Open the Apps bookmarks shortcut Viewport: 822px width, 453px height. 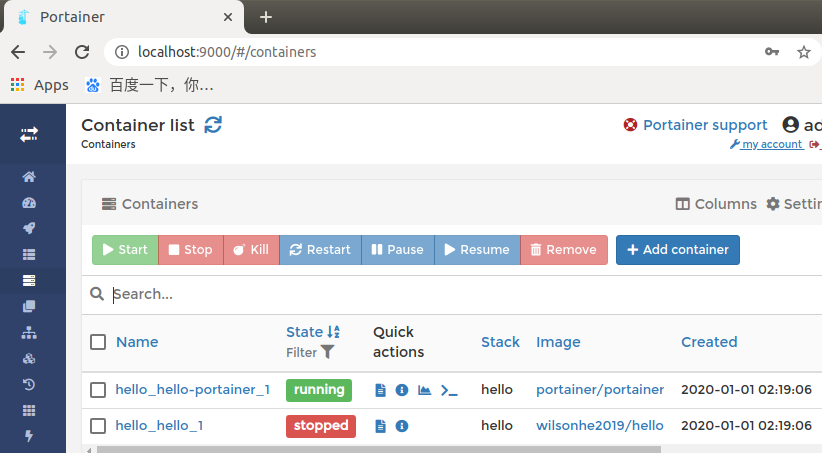coord(40,85)
